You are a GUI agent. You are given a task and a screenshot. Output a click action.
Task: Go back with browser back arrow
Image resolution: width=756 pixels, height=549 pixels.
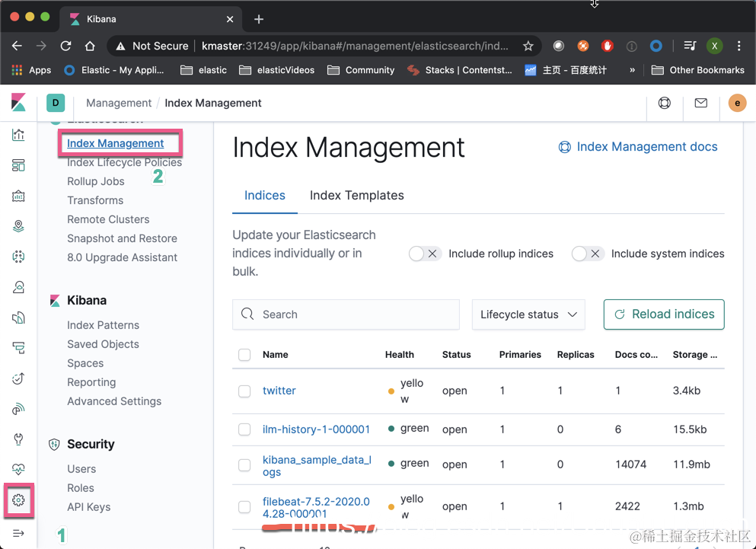point(17,46)
